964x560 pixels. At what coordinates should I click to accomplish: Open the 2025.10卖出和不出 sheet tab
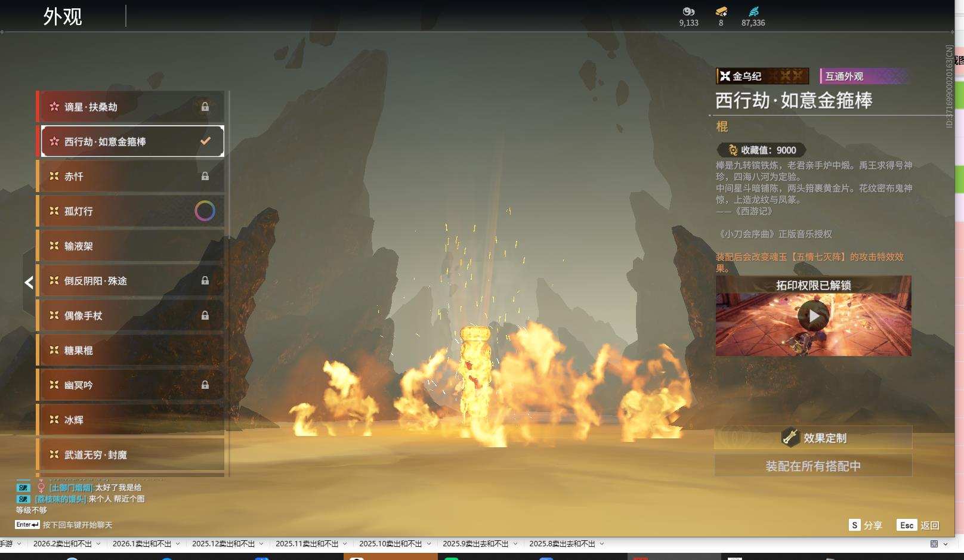(390, 544)
